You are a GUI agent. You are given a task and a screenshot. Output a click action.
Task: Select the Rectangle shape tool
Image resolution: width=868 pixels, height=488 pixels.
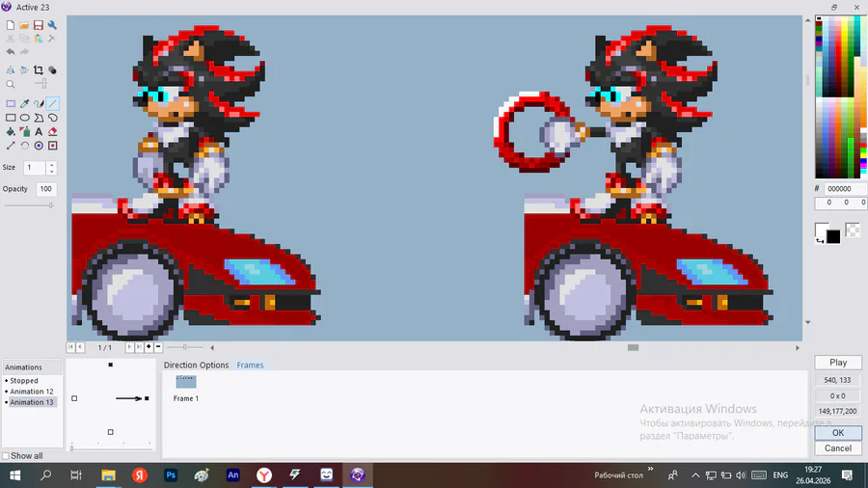pos(11,118)
